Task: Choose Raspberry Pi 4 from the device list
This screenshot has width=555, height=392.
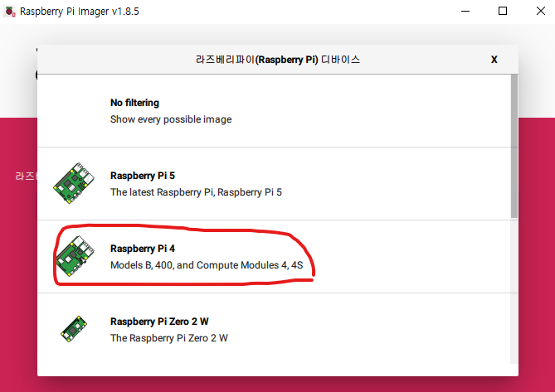Action: click(x=275, y=257)
